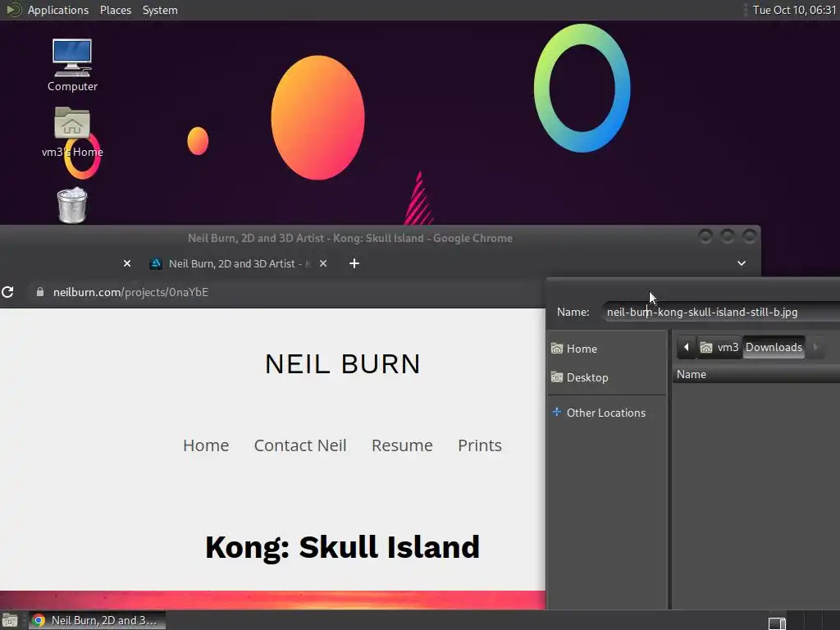This screenshot has height=630, width=840.
Task: Click the back arrow in path bar
Action: 687,347
